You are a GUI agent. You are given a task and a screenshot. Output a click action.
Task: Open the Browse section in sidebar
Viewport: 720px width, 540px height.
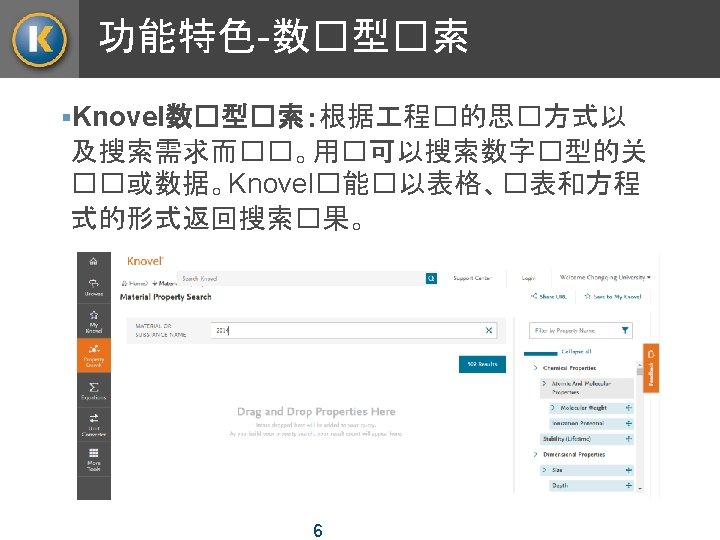94,287
